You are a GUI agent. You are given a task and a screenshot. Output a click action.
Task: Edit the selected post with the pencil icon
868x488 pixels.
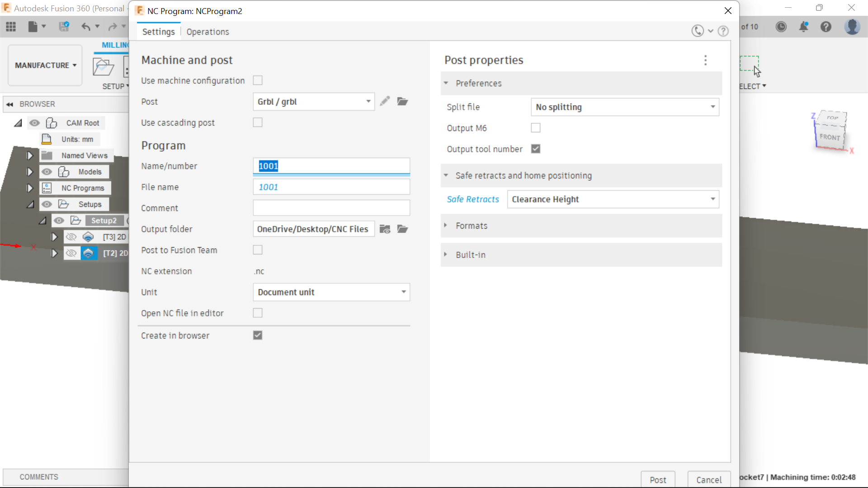385,101
